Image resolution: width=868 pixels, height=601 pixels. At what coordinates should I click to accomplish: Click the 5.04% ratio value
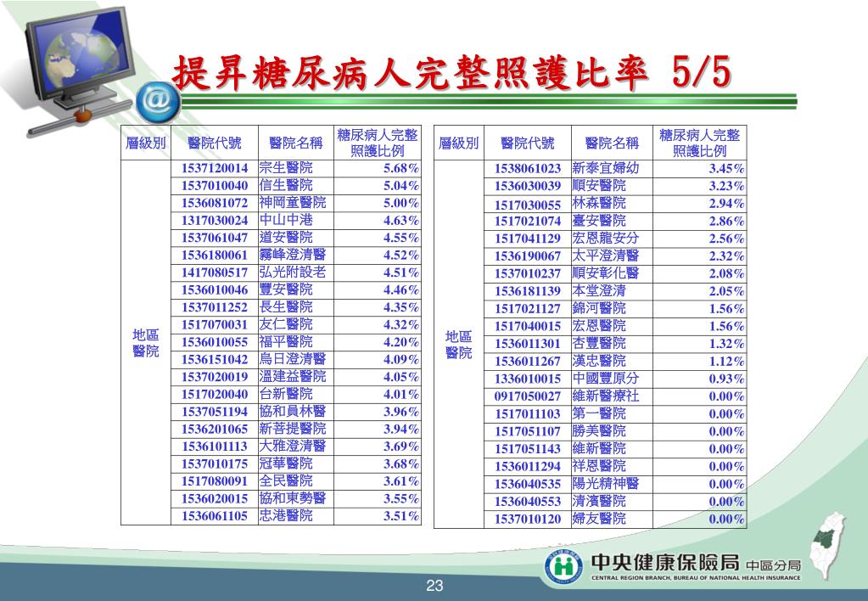[x=400, y=186]
